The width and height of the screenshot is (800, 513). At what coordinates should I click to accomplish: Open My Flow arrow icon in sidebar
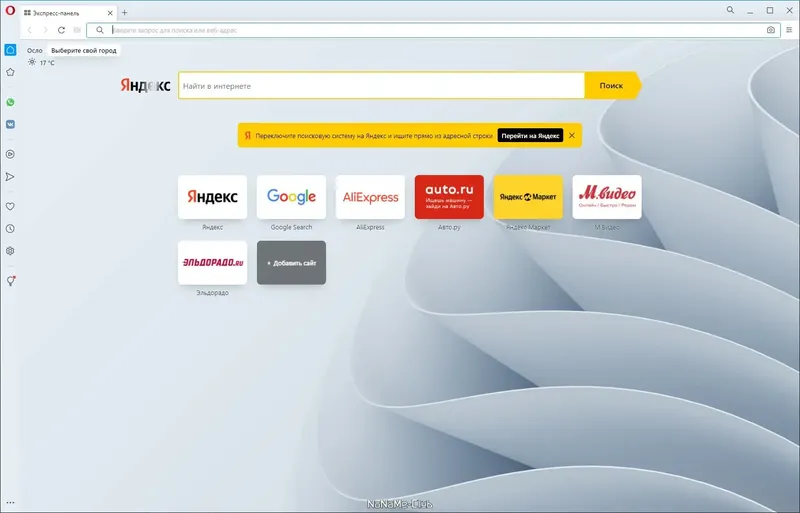pos(10,177)
